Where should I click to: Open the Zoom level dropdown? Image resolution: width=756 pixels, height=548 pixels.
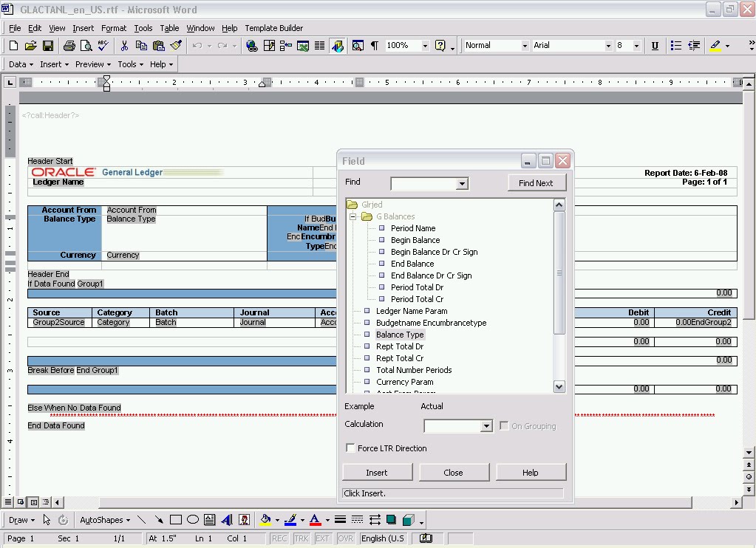click(424, 46)
